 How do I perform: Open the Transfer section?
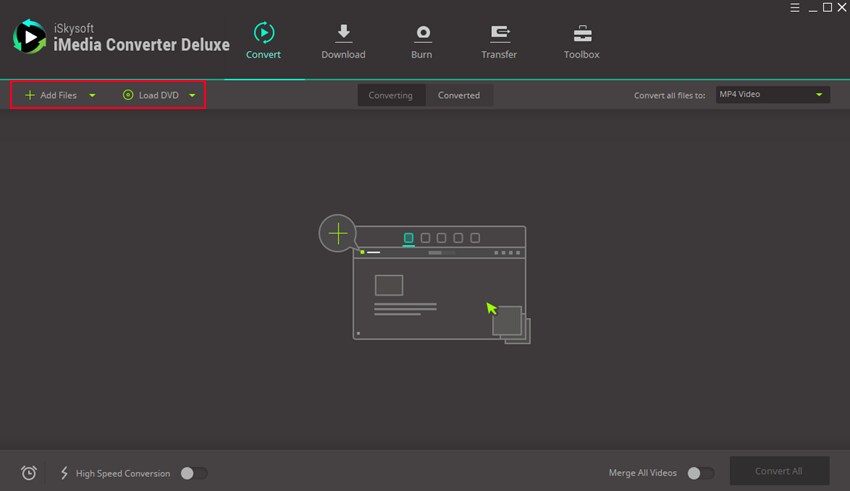point(499,42)
